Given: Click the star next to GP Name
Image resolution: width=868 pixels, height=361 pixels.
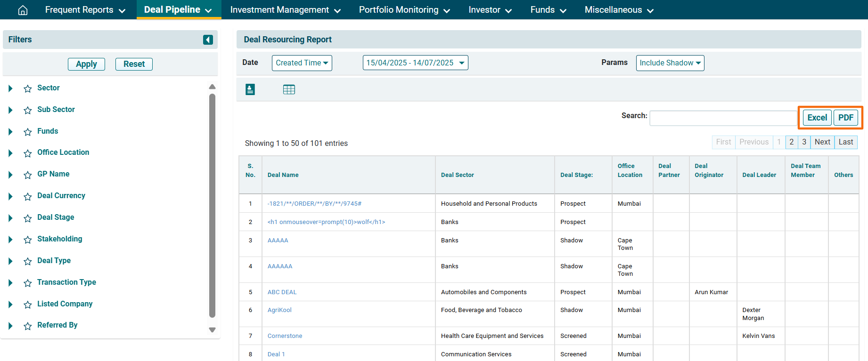Looking at the screenshot, I should tap(28, 175).
